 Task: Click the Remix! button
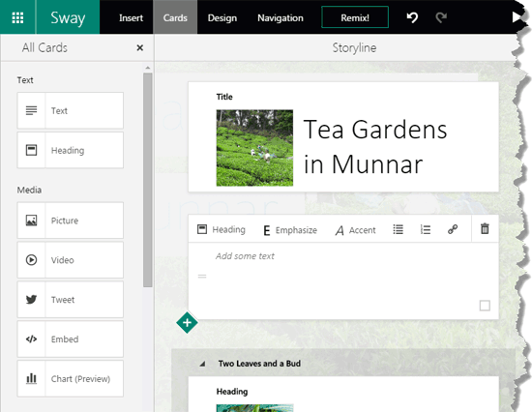pyautogui.click(x=355, y=17)
